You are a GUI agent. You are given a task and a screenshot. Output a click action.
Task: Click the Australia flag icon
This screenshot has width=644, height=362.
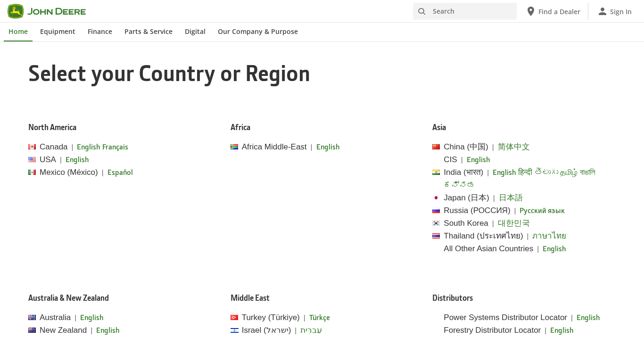pyautogui.click(x=32, y=318)
